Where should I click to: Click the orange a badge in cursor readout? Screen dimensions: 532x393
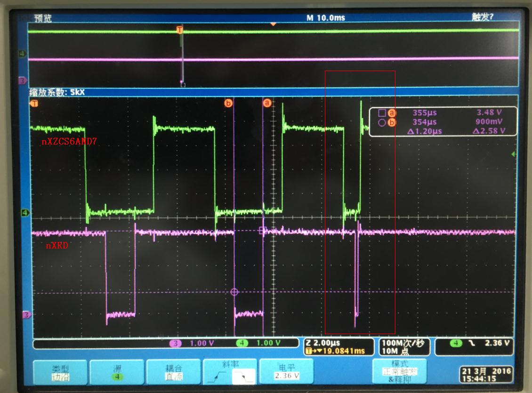coord(392,113)
